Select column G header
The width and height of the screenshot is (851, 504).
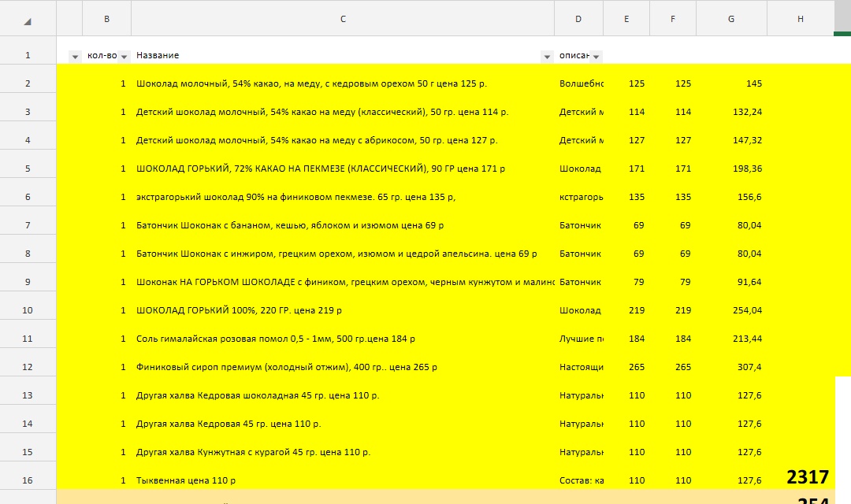point(731,19)
